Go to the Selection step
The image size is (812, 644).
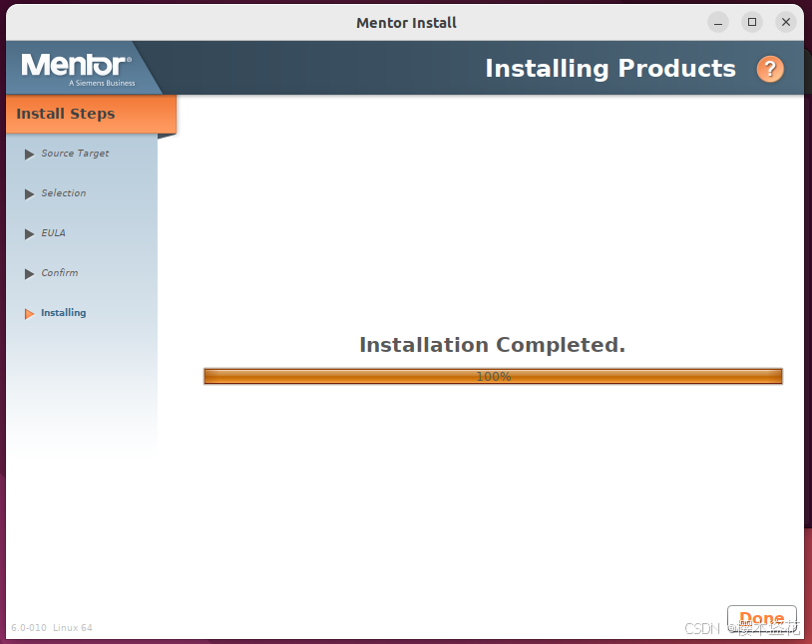tap(64, 193)
